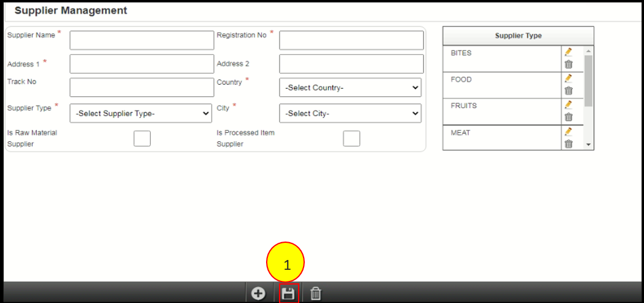Enable the Is Raw Material Supplier checkbox
The width and height of the screenshot is (644, 303).
pos(142,139)
